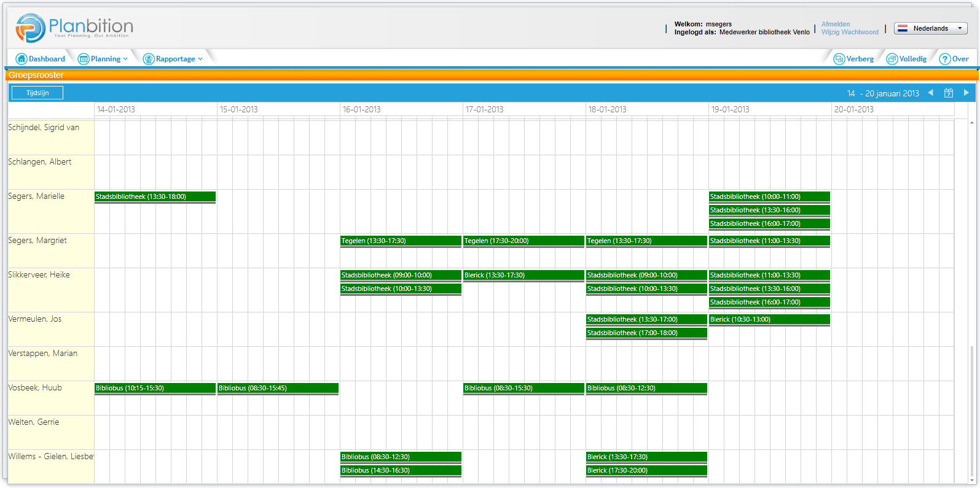Select the 14-01-2013 date column header
980x488 pixels.
[x=155, y=109]
